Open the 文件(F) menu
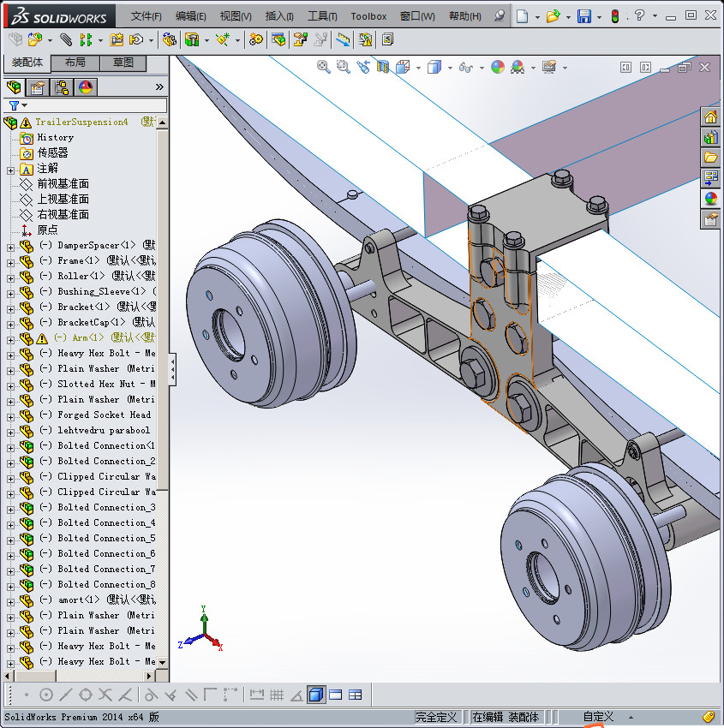Viewport: 724px width, 728px height. [147, 16]
